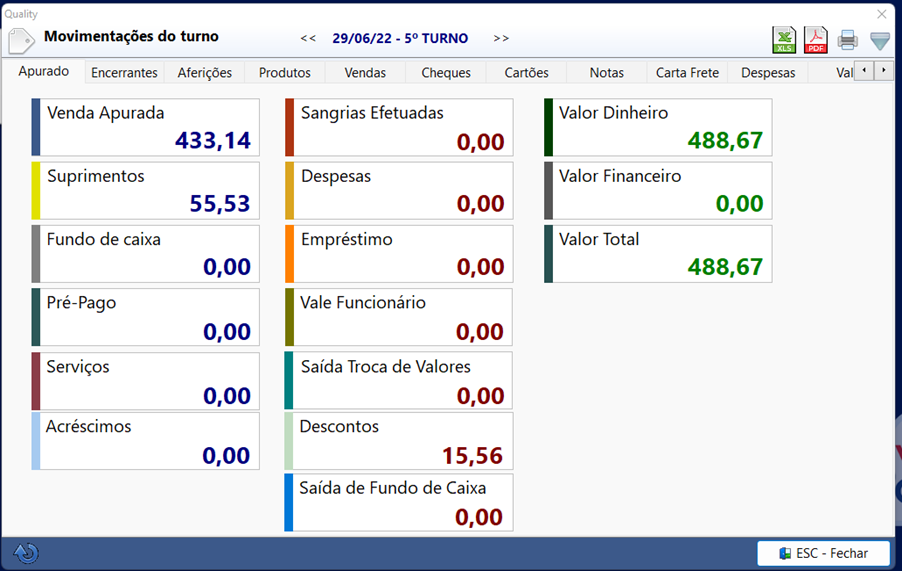
Task: Click the 55,53 value
Action: pos(220,204)
